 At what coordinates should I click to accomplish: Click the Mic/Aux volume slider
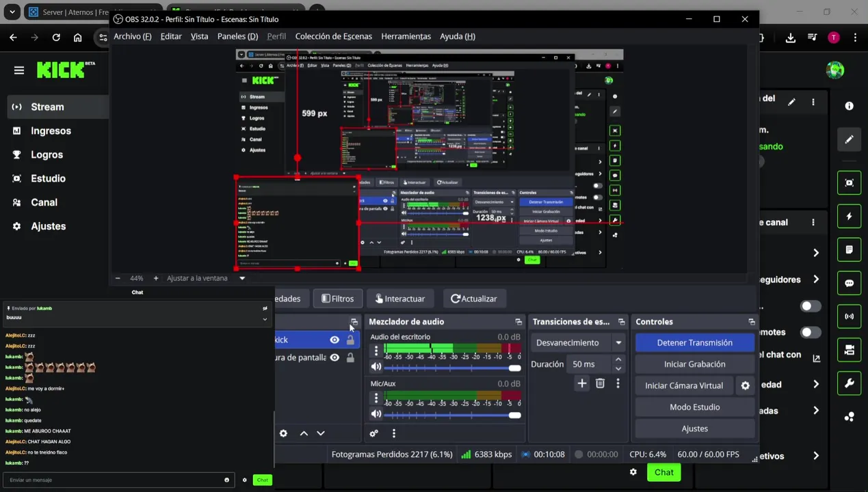pyautogui.click(x=452, y=414)
